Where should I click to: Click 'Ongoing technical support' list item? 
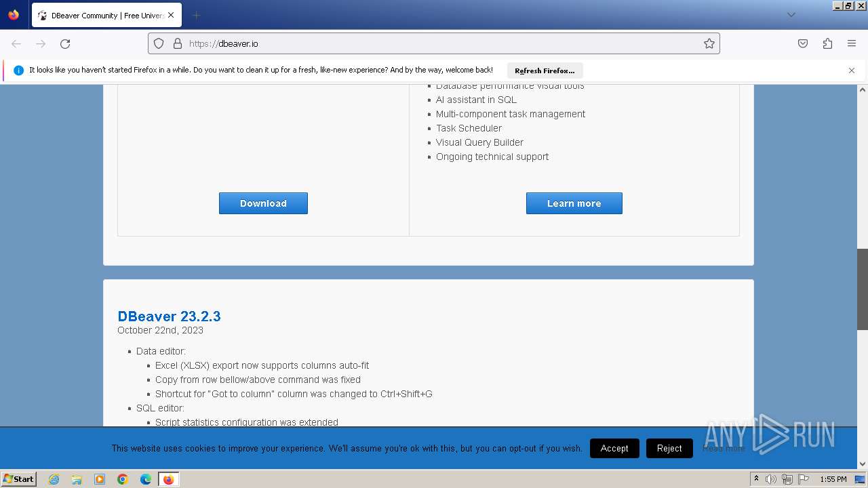492,157
